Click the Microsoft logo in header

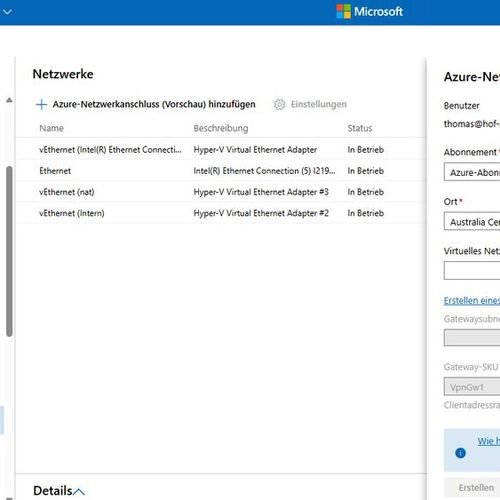coord(370,12)
